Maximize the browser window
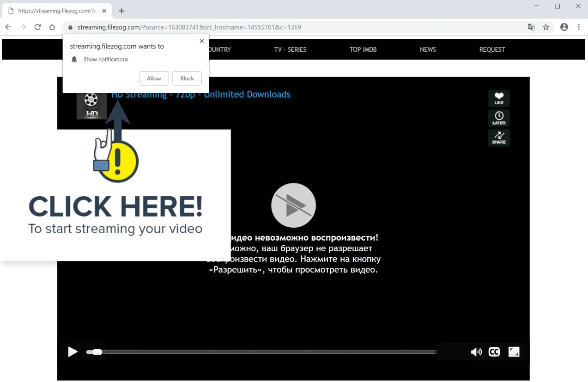 tap(558, 6)
